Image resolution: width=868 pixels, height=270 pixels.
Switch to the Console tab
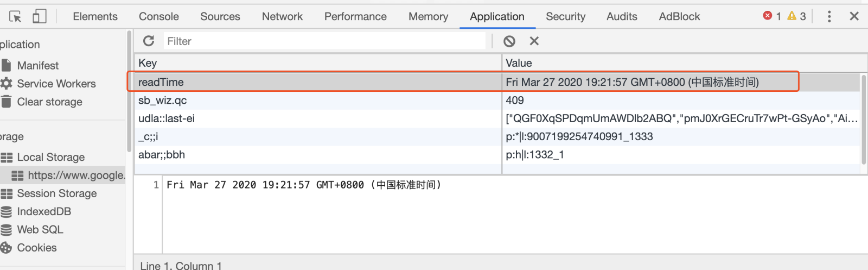[159, 16]
